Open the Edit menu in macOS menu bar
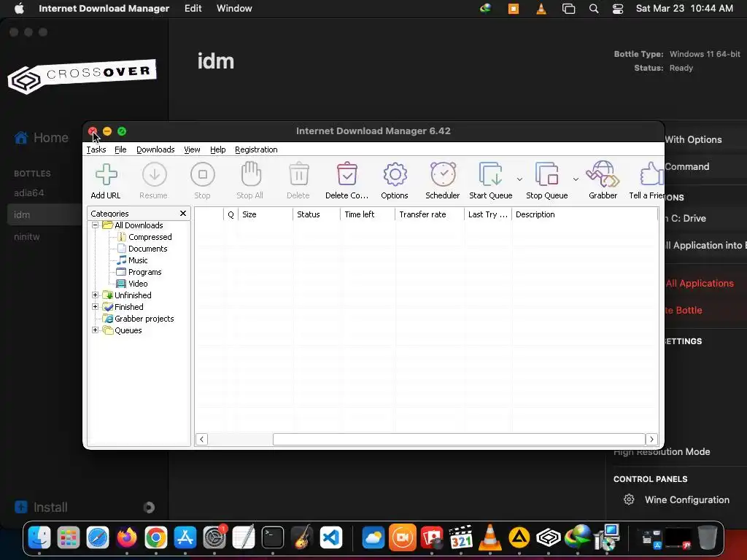The width and height of the screenshot is (747, 560). (193, 9)
